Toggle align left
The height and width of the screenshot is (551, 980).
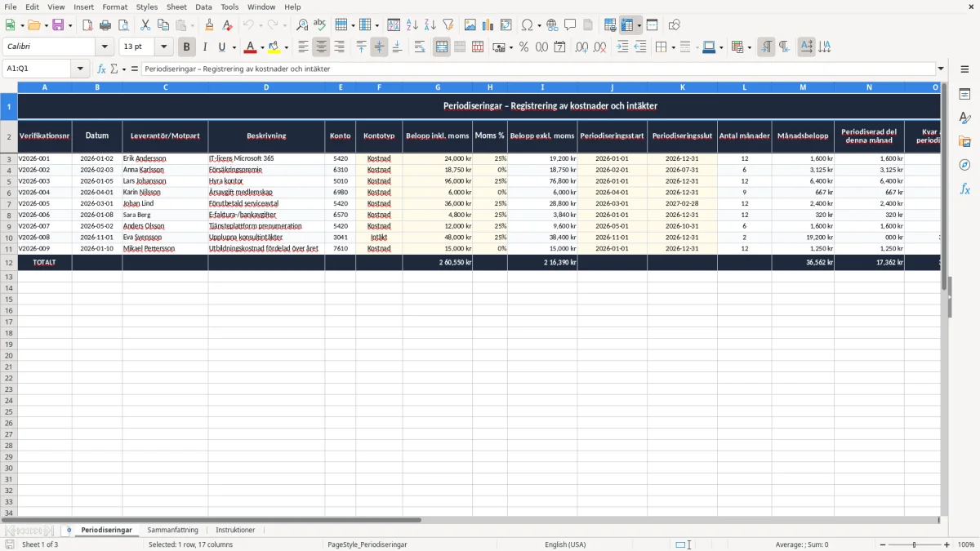click(x=304, y=47)
